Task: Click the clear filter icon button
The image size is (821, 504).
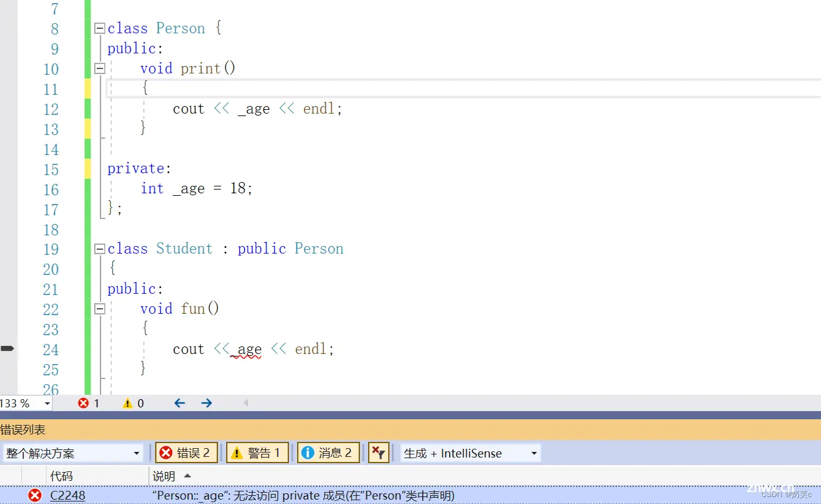Action: [x=378, y=453]
